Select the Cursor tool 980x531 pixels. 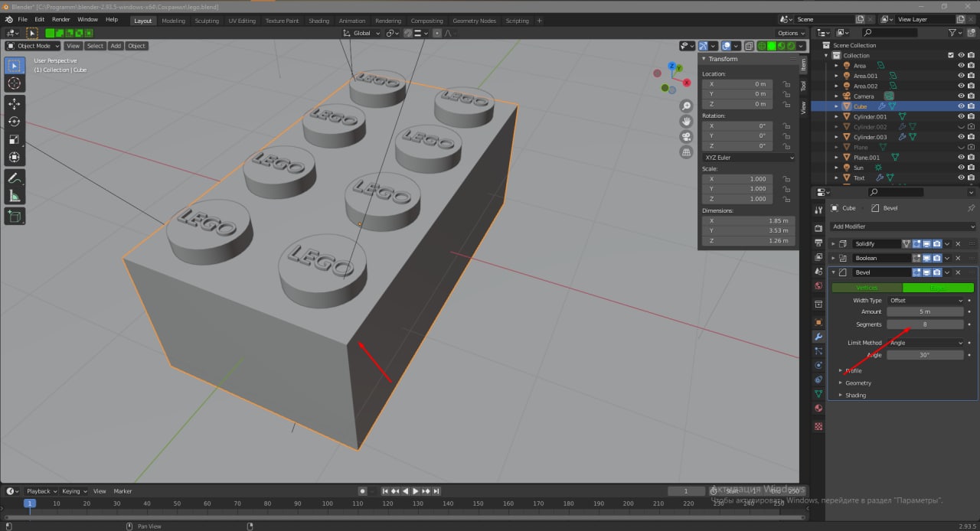15,83
